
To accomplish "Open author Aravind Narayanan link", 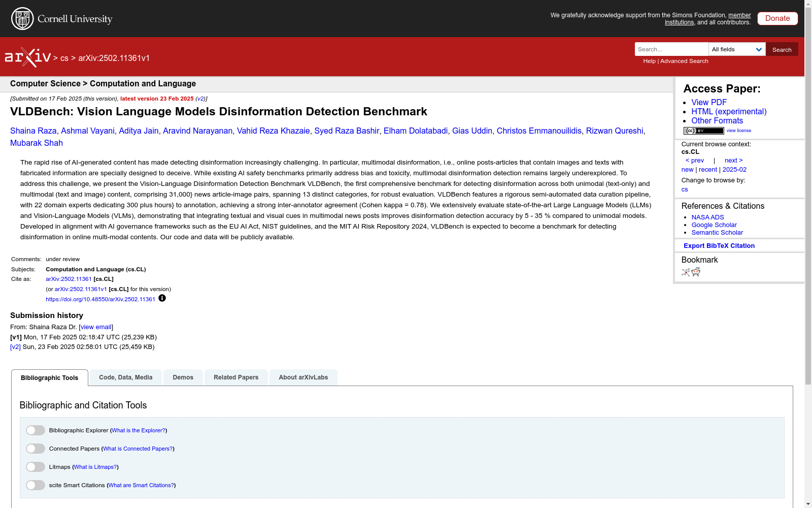I will tap(197, 131).
